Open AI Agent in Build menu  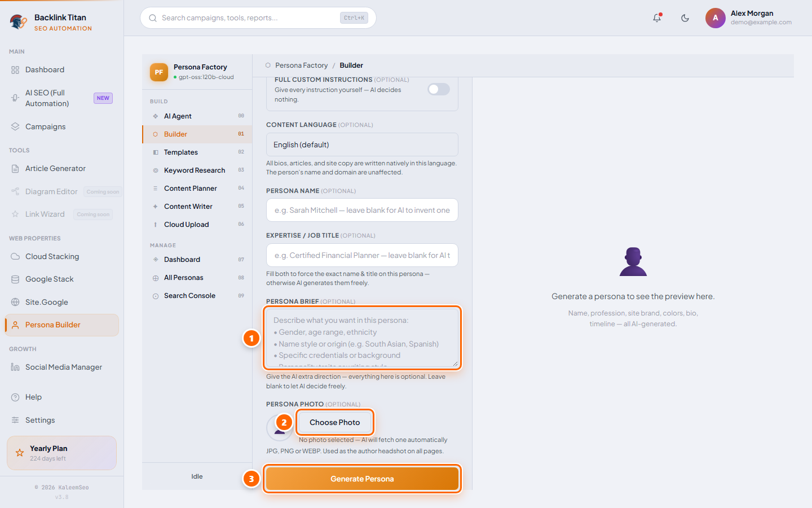(197, 116)
